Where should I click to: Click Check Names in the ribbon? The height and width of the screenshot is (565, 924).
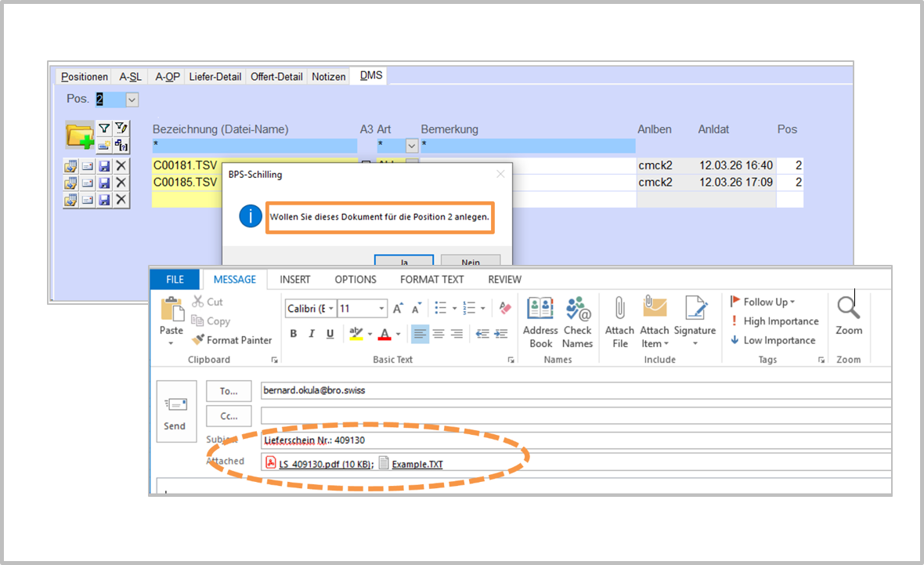point(578,322)
